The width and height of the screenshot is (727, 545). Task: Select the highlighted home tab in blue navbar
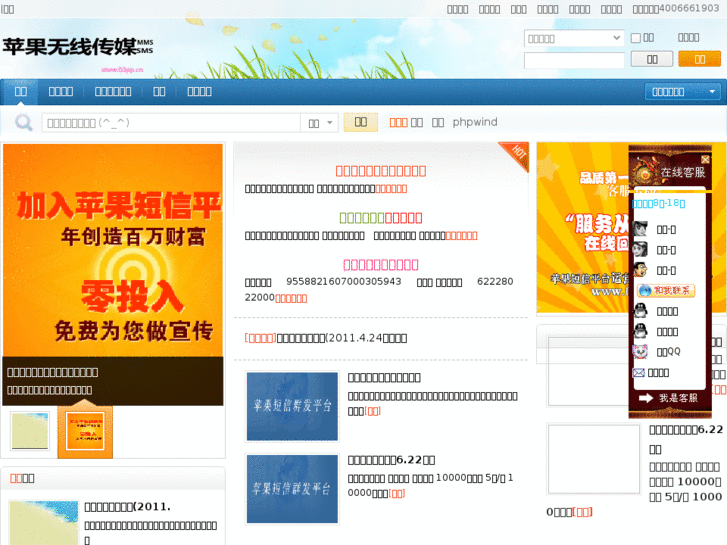[20, 91]
